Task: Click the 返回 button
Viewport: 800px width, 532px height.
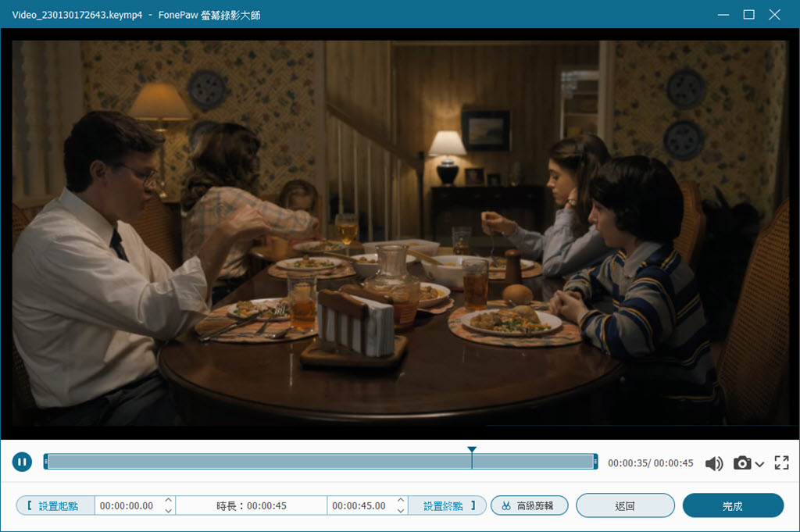Action: (625, 505)
